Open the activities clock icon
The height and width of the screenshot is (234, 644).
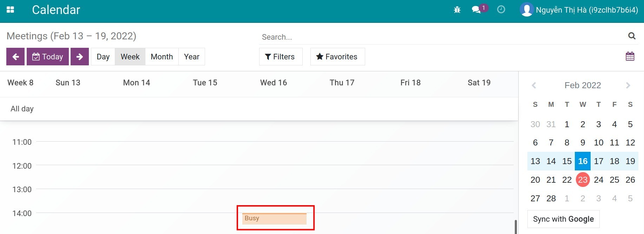501,9
